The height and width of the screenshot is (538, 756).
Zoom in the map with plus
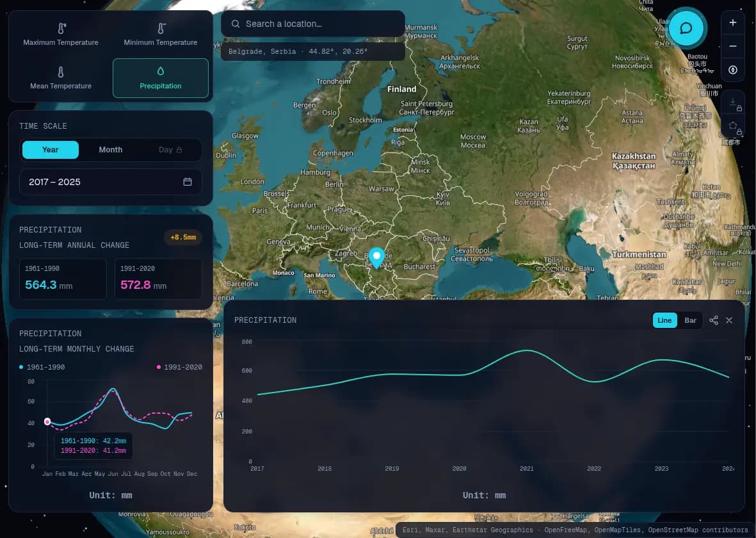[x=733, y=22]
